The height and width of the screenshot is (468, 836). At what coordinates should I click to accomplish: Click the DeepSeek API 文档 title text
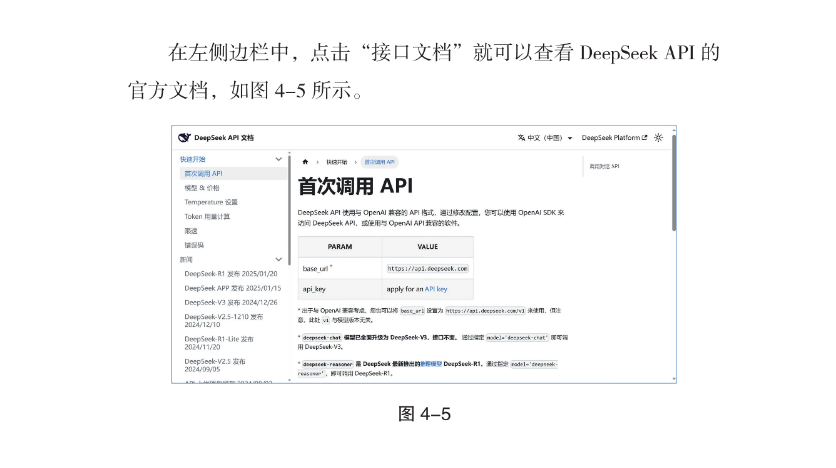tap(224, 138)
